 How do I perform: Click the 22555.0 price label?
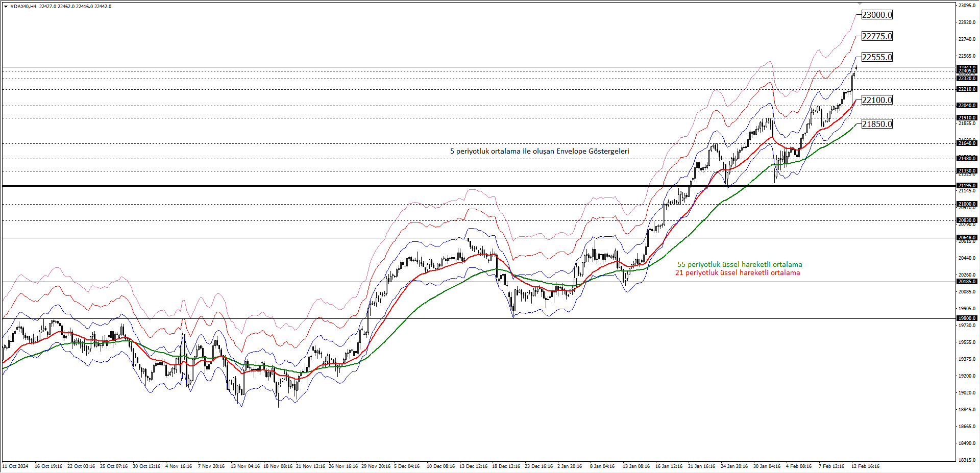click(877, 57)
